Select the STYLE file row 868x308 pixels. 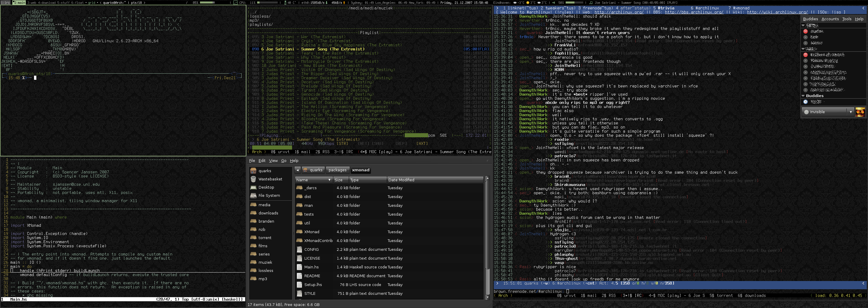(389, 293)
